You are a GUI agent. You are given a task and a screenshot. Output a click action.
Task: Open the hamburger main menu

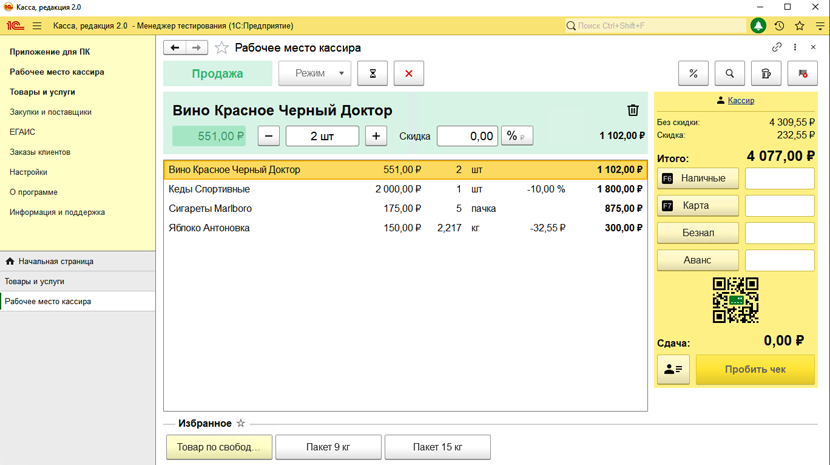pos(37,26)
